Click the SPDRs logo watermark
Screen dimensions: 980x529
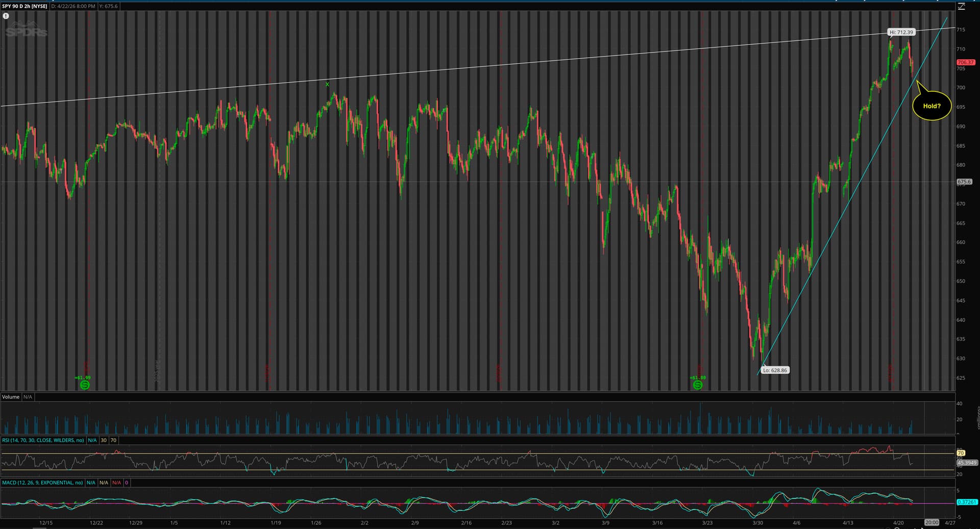[x=27, y=31]
